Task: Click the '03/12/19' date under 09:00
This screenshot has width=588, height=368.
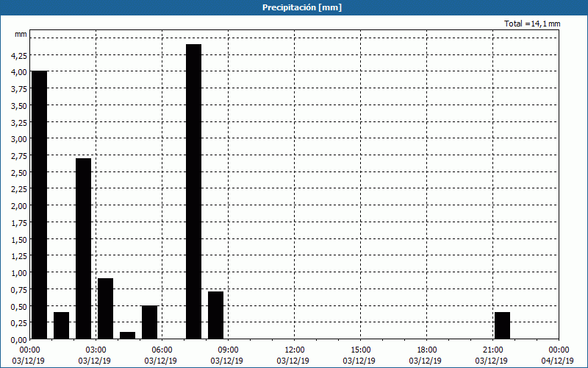Action: click(227, 361)
